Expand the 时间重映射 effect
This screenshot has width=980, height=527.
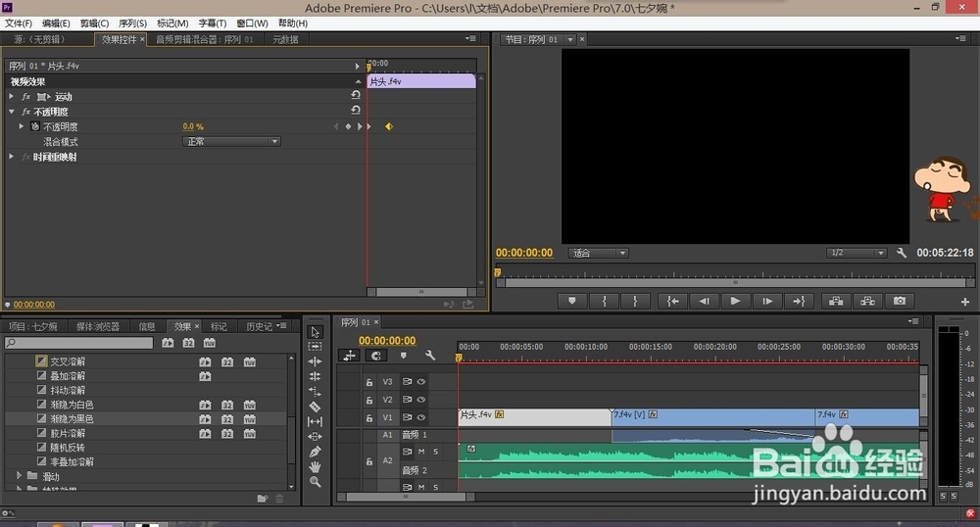(x=11, y=157)
